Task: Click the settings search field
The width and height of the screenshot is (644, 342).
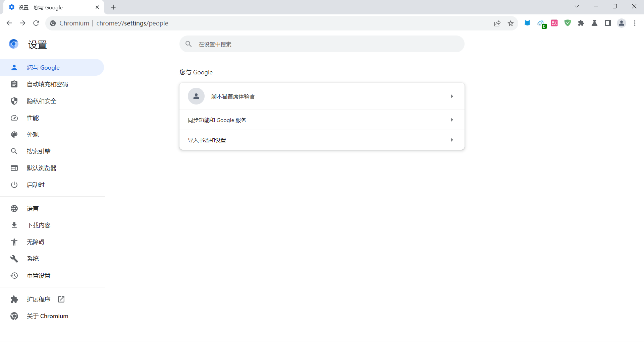Action: [322, 44]
